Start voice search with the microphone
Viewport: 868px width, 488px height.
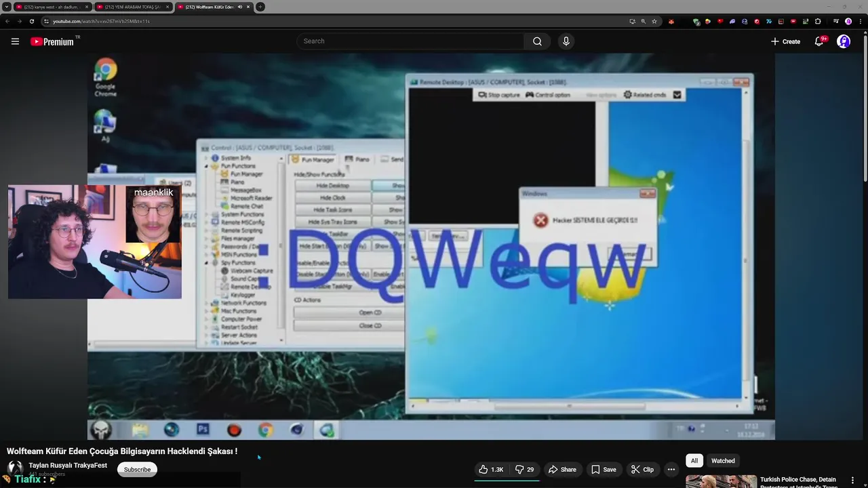(x=566, y=41)
